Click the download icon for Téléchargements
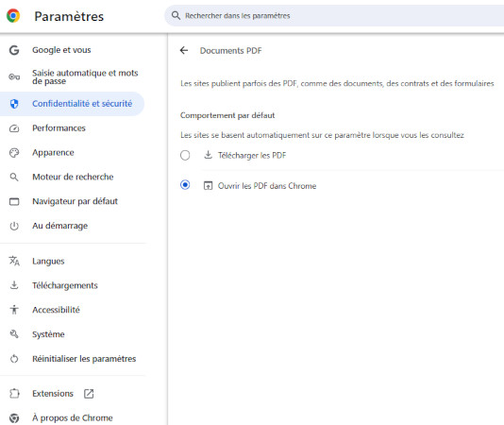Image resolution: width=504 pixels, height=425 pixels. 14,285
